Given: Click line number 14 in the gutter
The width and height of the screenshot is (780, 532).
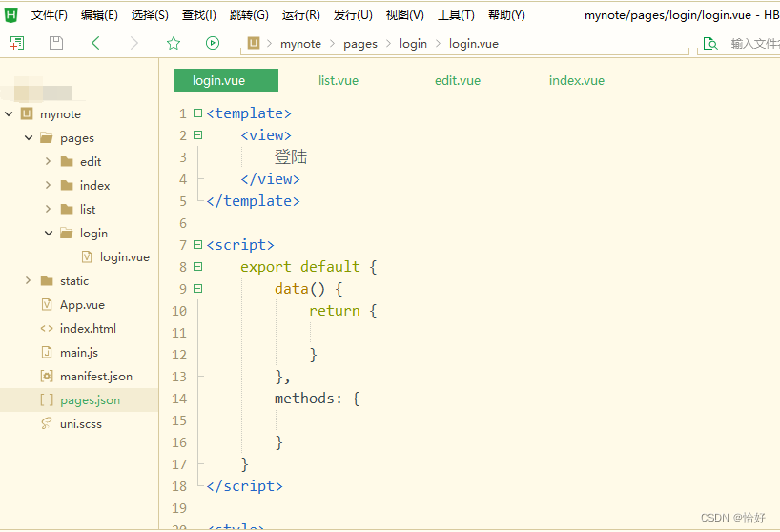Looking at the screenshot, I should [179, 399].
